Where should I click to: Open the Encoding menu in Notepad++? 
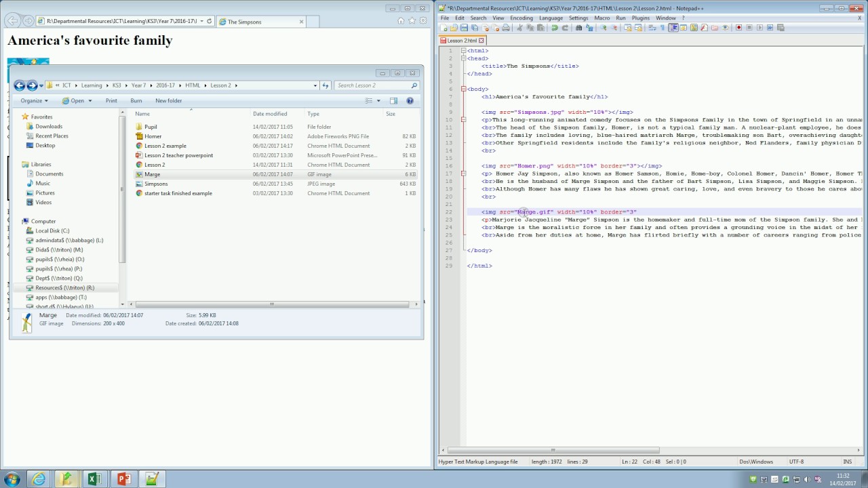pos(521,18)
